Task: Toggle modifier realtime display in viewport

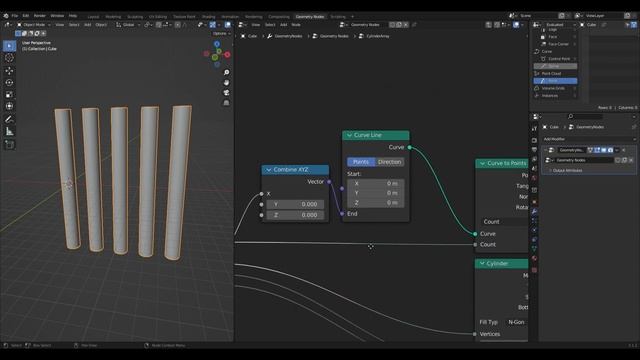Action: coord(604,150)
